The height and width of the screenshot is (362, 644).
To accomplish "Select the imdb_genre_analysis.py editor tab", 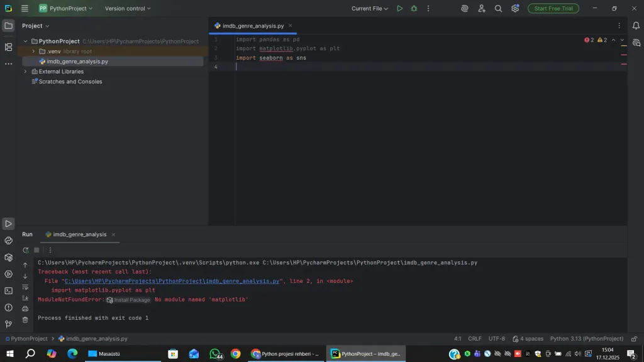I will (x=253, y=26).
